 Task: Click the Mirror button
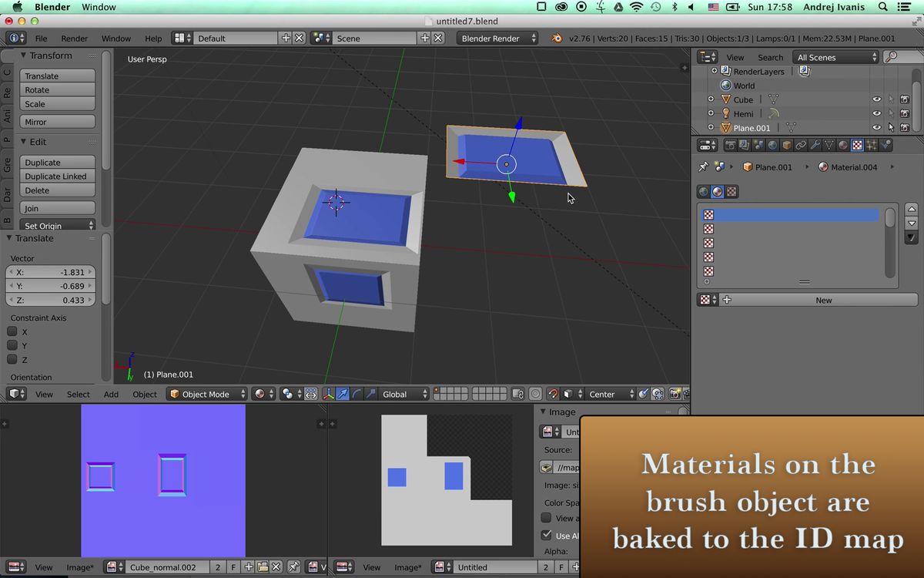[58, 122]
